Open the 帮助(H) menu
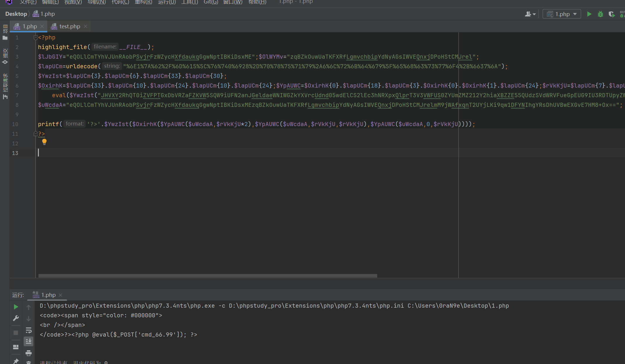Viewport: 625px width, 364px height. tap(257, 2)
